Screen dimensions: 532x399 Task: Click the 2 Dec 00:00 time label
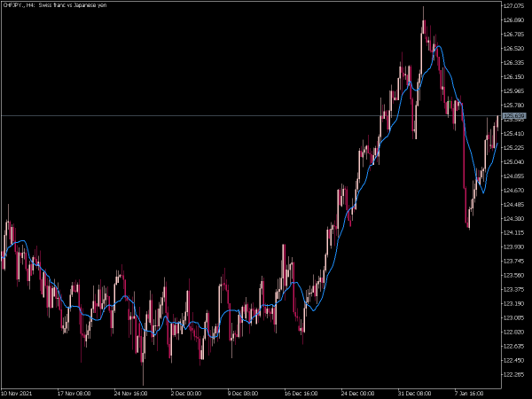186,394
